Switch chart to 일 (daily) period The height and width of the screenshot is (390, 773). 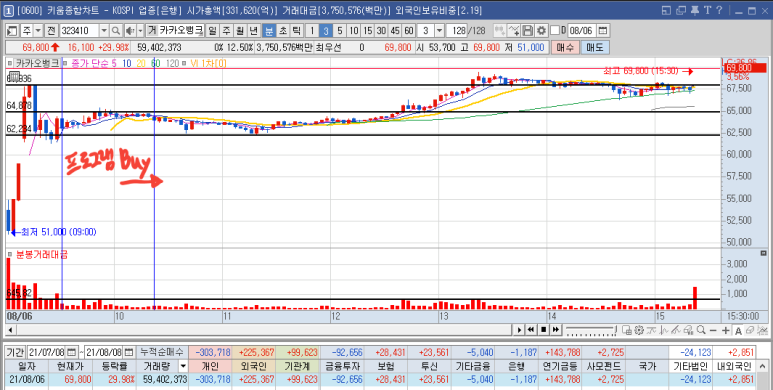(212, 31)
